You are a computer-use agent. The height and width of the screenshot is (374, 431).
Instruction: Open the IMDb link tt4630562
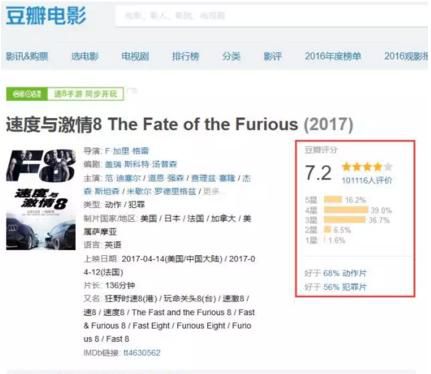pyautogui.click(x=142, y=353)
